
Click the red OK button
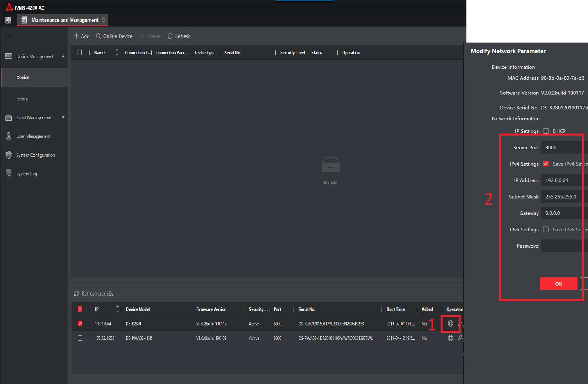click(x=558, y=284)
